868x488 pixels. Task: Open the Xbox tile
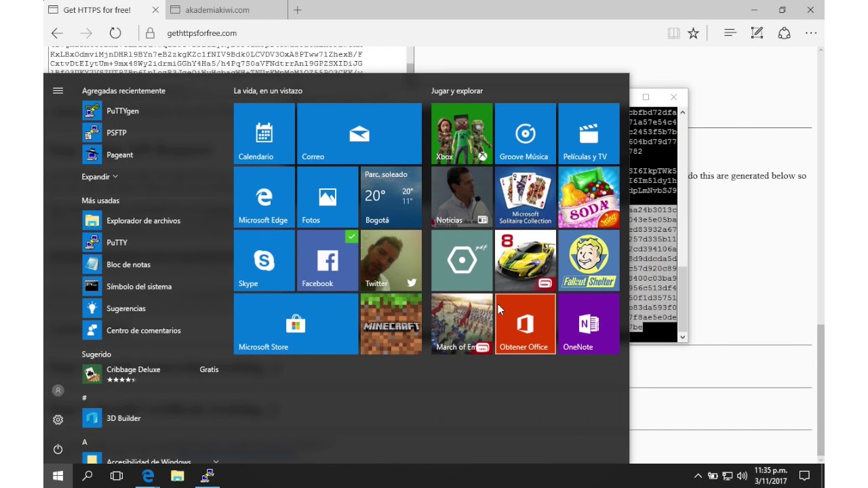click(x=462, y=134)
